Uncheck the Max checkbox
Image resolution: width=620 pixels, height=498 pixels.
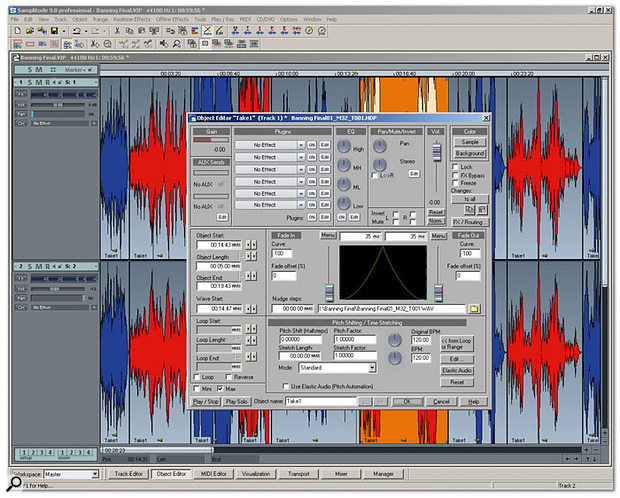(x=220, y=388)
